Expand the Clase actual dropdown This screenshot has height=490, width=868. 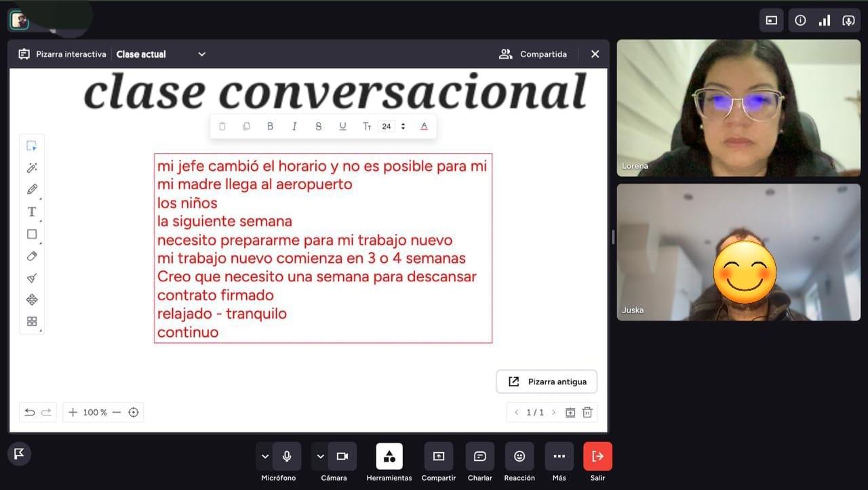pos(201,54)
